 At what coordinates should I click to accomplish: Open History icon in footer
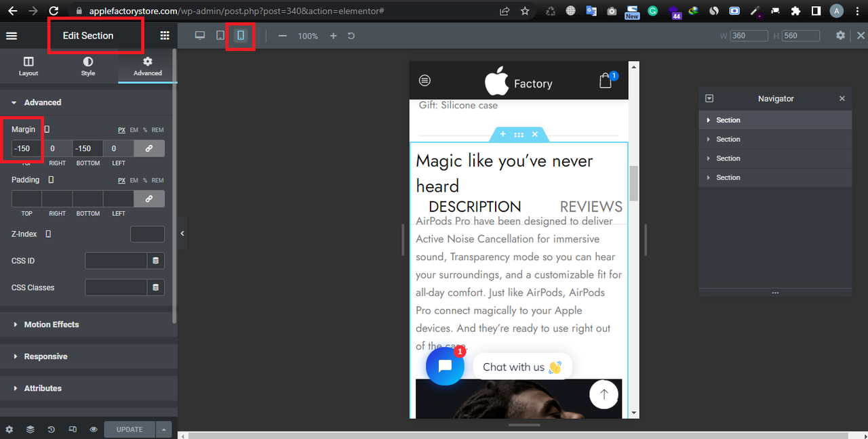pyautogui.click(x=52, y=430)
